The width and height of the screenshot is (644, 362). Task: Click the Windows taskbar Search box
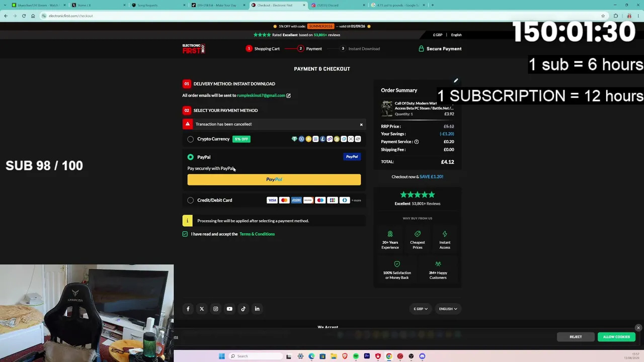pos(256,356)
